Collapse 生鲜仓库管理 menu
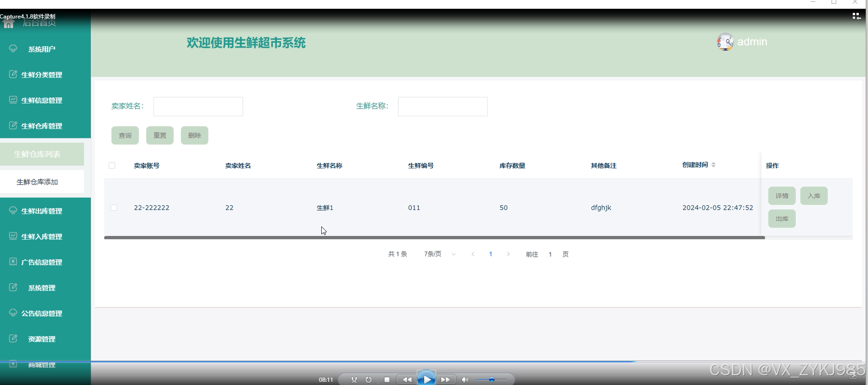The width and height of the screenshot is (868, 385). (45, 126)
